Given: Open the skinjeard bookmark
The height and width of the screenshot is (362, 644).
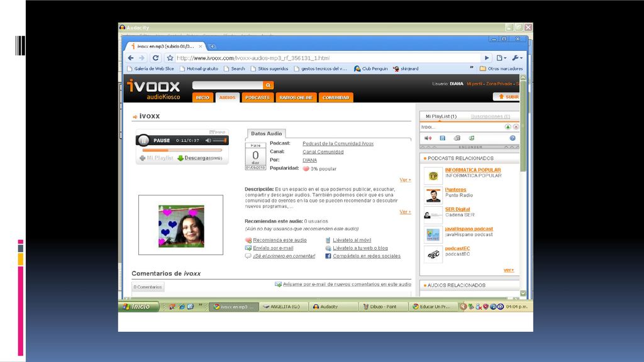Looking at the screenshot, I should (406, 69).
